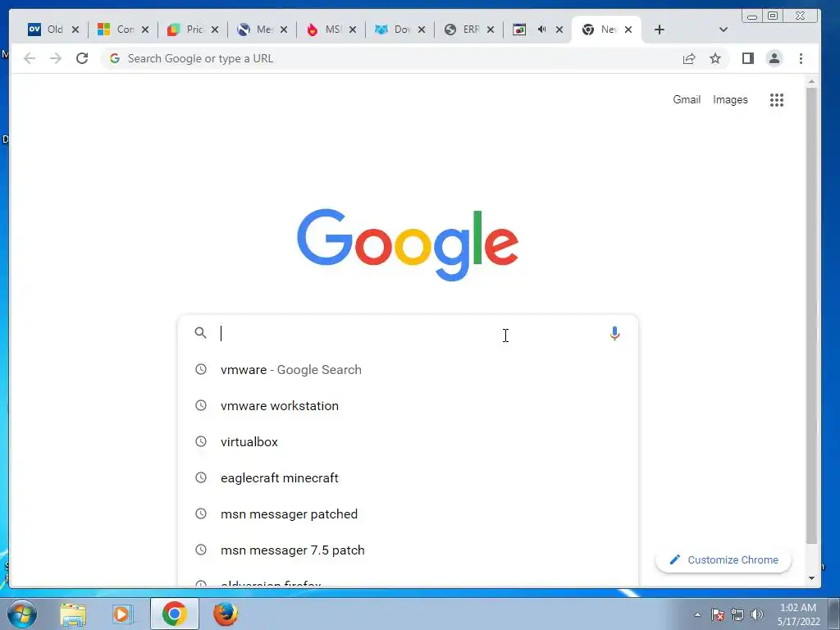This screenshot has height=630, width=840.
Task: Select the msn messager 7.5 patch suggestion
Action: (x=407, y=550)
